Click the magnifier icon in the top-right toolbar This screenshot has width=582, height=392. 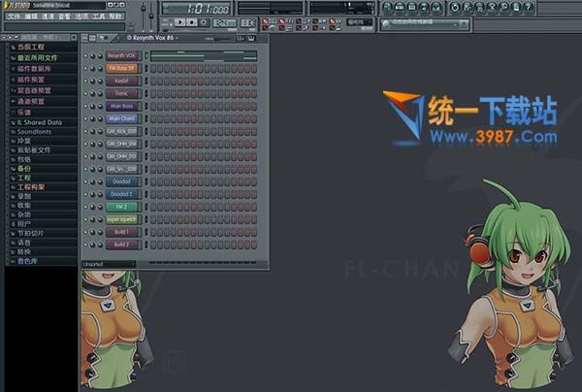pyautogui.click(x=504, y=7)
